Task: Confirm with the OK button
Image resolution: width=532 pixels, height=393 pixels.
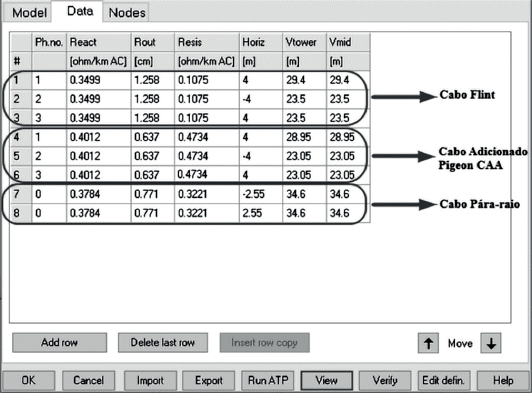Action: point(29,380)
